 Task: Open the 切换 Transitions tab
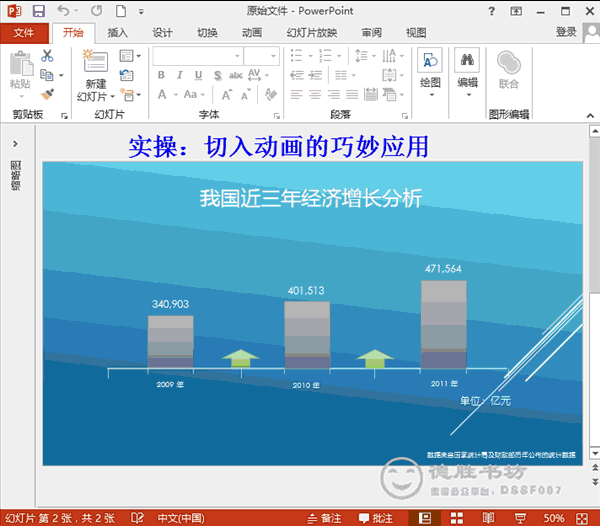pyautogui.click(x=207, y=33)
